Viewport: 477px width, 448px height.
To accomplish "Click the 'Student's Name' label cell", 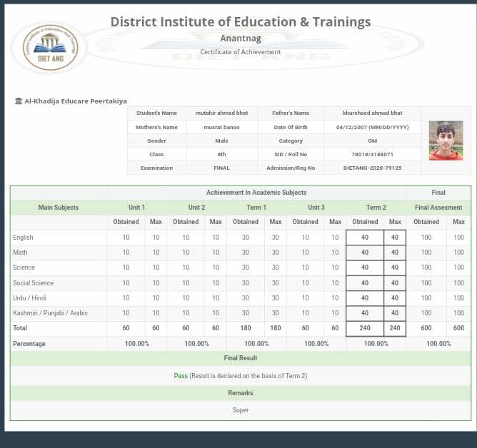I will pos(156,113).
